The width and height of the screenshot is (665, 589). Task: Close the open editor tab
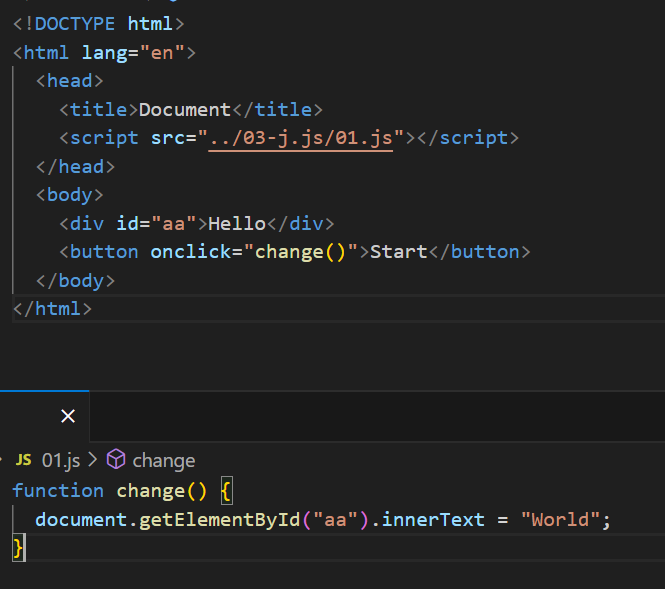click(x=68, y=416)
